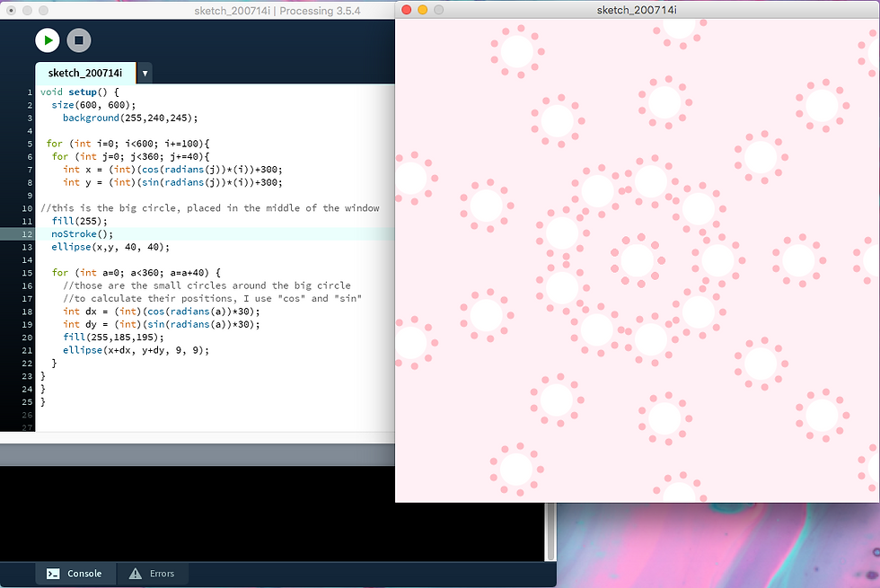
Task: Click the comment about the big circle in the middle
Action: (x=210, y=208)
